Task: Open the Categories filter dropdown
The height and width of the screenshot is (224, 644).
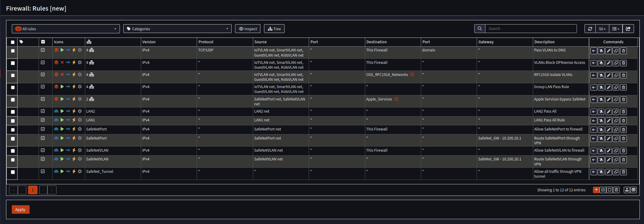Action: point(177,29)
